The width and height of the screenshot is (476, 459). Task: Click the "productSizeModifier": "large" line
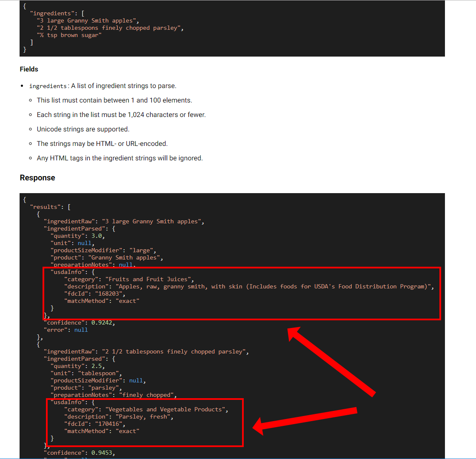point(103,251)
